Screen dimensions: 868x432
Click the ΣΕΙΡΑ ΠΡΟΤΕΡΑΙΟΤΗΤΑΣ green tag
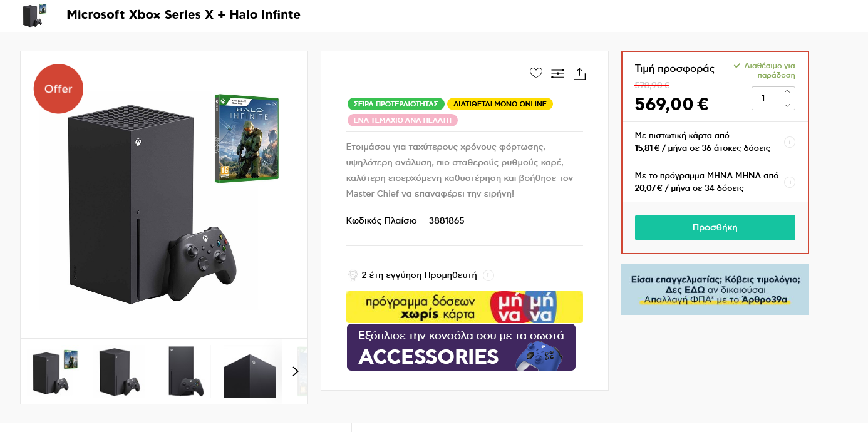[x=395, y=104]
